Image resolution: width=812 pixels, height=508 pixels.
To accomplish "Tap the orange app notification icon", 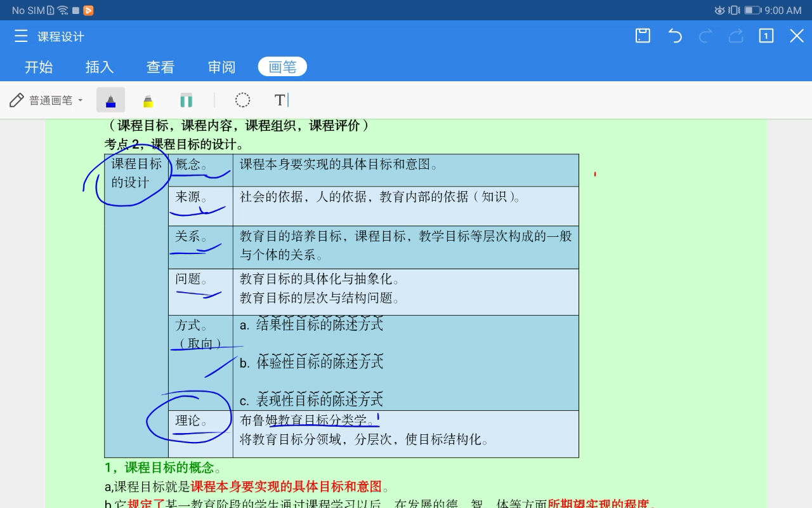I will click(88, 10).
